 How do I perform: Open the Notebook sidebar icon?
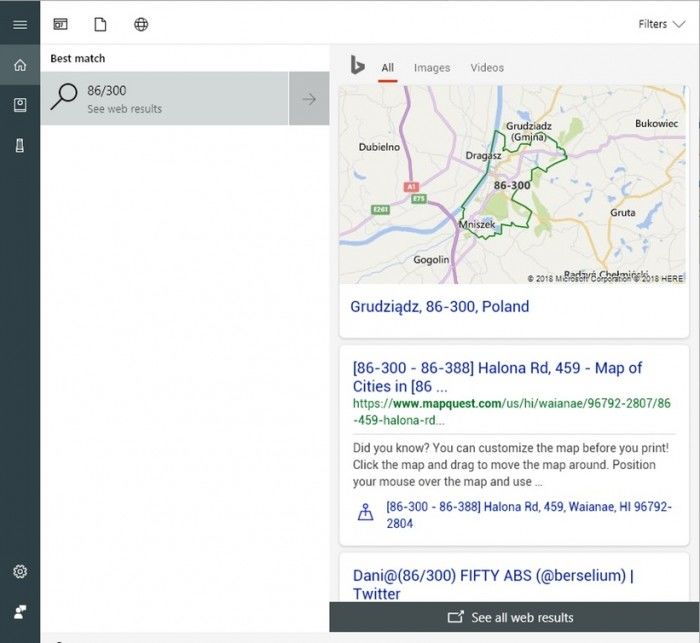[x=20, y=105]
